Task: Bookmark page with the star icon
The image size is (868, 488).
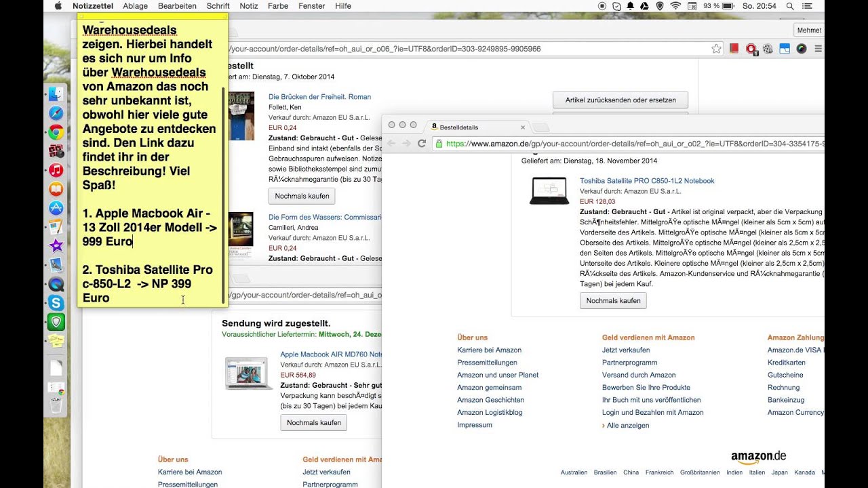Action: pyautogui.click(x=716, y=49)
